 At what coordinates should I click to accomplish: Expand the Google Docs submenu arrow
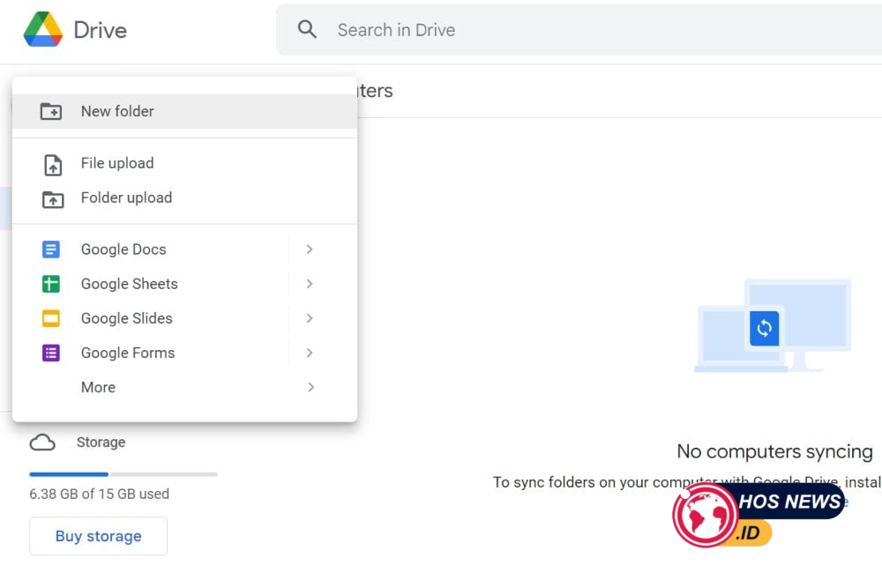coord(310,249)
